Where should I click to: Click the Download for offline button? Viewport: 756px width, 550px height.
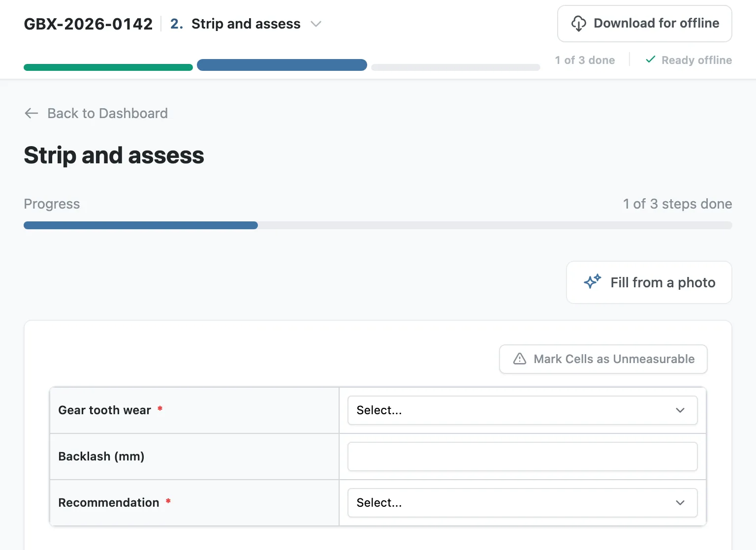pos(645,24)
